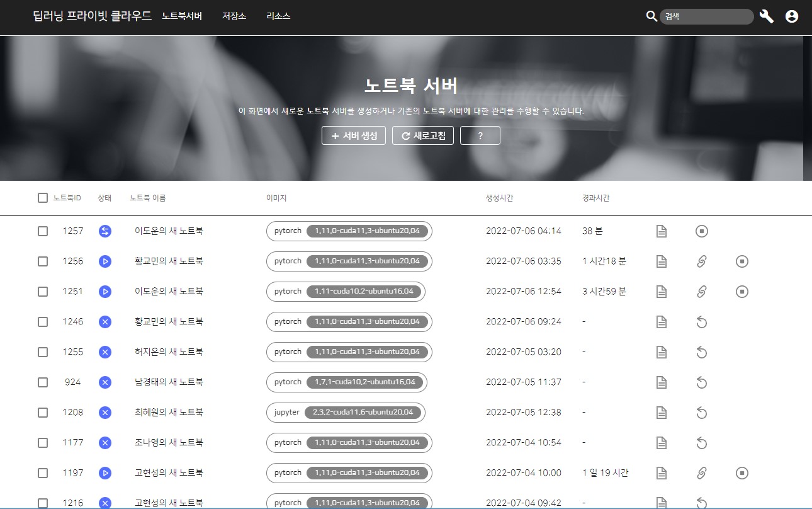Check the box for notebook 1251
This screenshot has height=509, width=812.
tap(43, 292)
